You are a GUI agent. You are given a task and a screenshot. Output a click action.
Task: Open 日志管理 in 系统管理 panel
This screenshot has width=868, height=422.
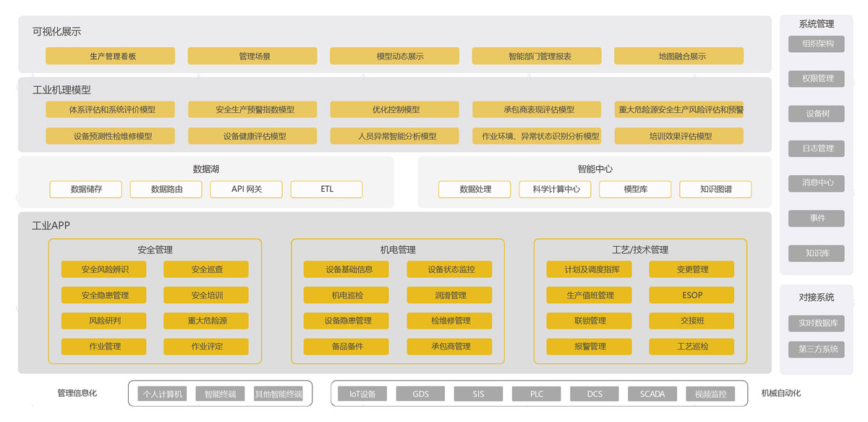(x=817, y=148)
